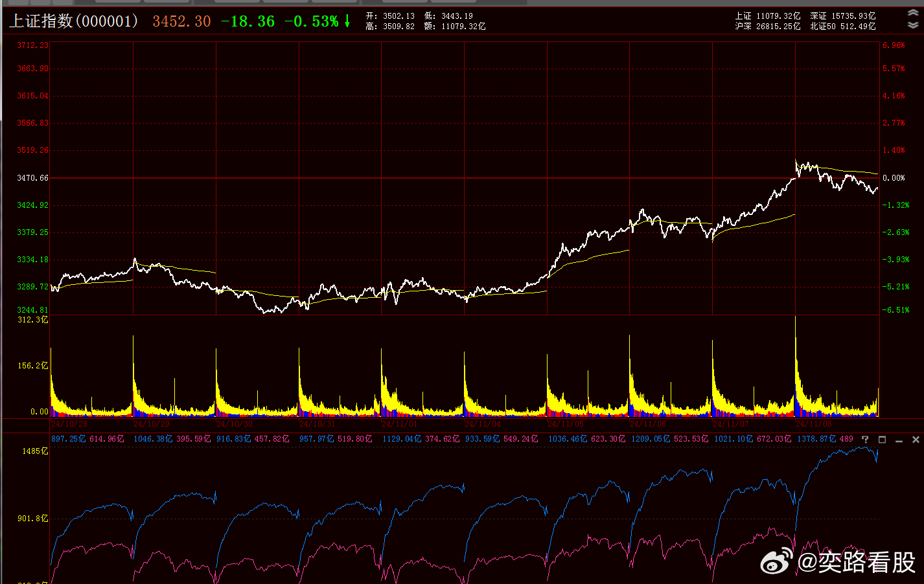Click price axis label 3424.92

click(x=32, y=205)
